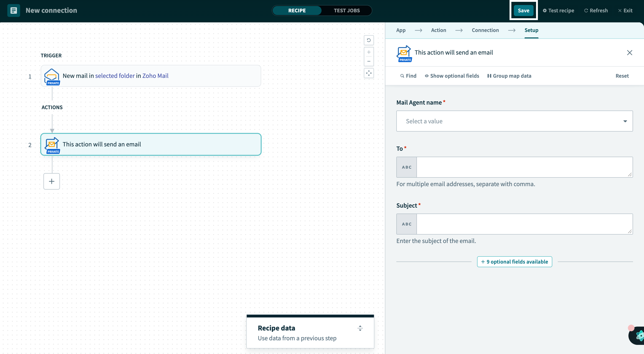644x354 pixels.
Task: Close the send email setup panel
Action: click(629, 53)
